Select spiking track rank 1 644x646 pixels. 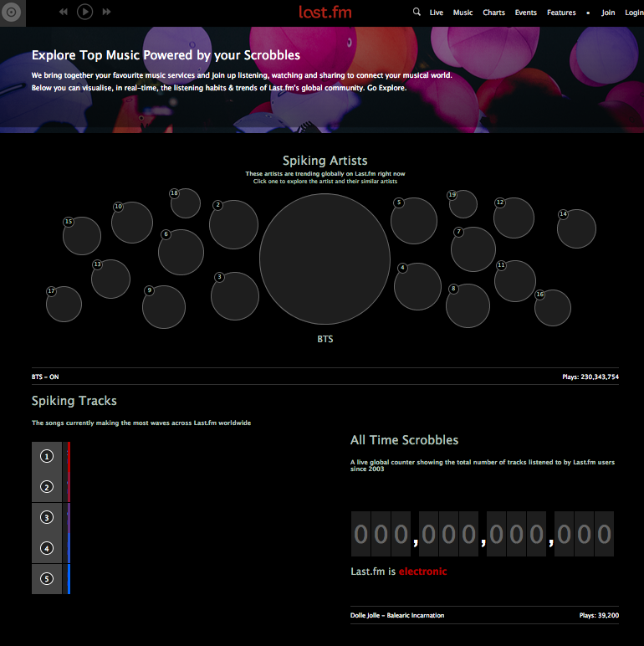pos(47,456)
